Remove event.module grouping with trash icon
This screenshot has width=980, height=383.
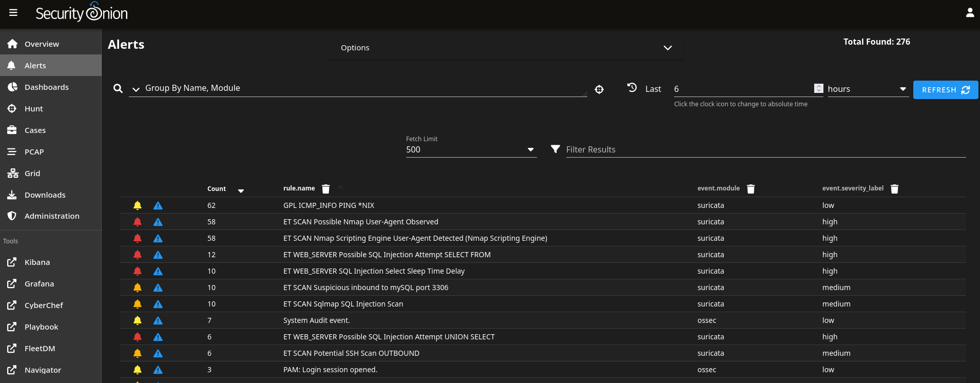pos(751,189)
